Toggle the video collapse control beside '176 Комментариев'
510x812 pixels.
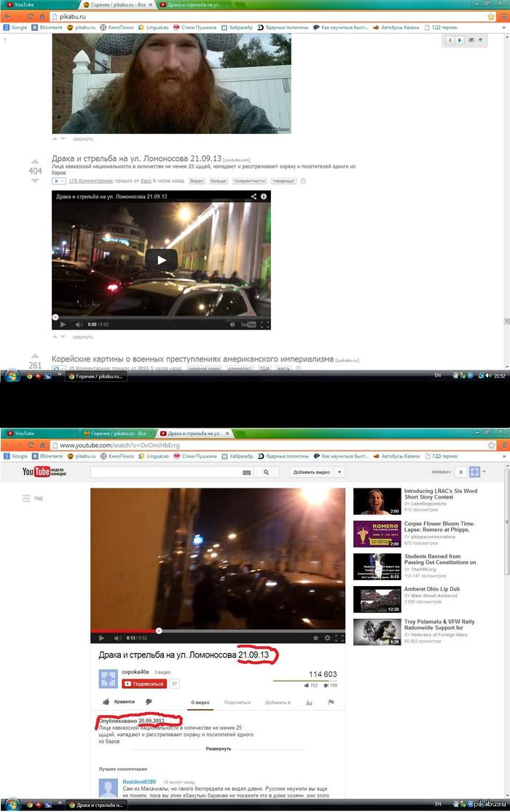[x=58, y=181]
